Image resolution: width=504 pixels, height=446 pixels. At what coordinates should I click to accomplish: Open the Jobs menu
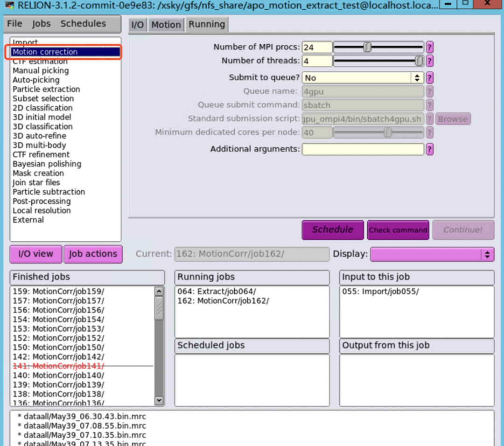(41, 24)
